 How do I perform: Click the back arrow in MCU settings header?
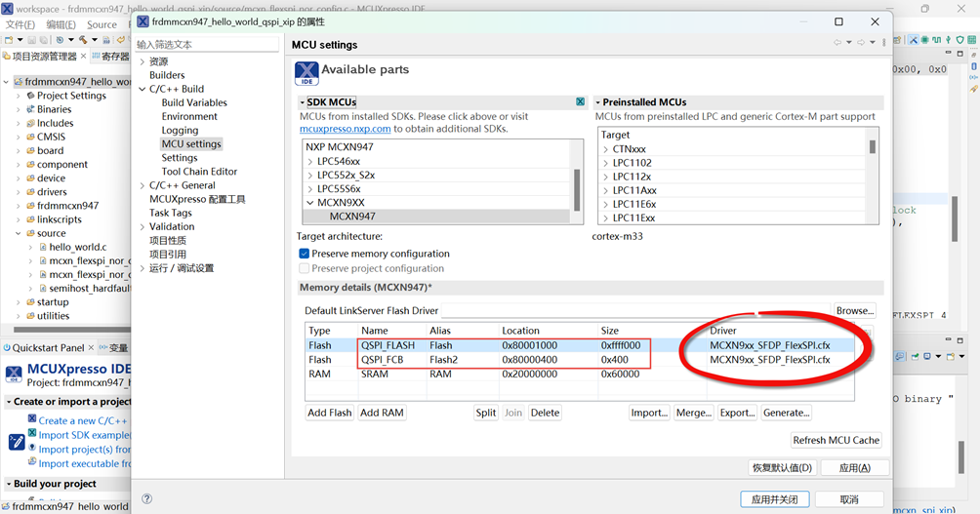click(x=837, y=43)
